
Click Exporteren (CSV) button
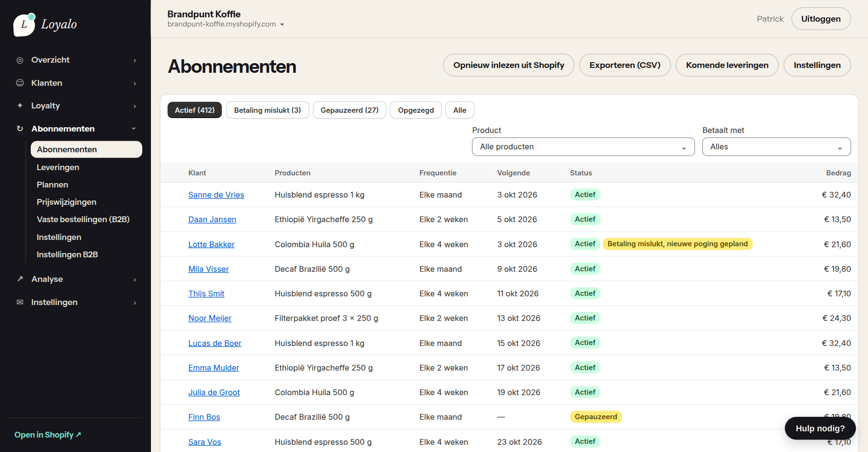(625, 65)
